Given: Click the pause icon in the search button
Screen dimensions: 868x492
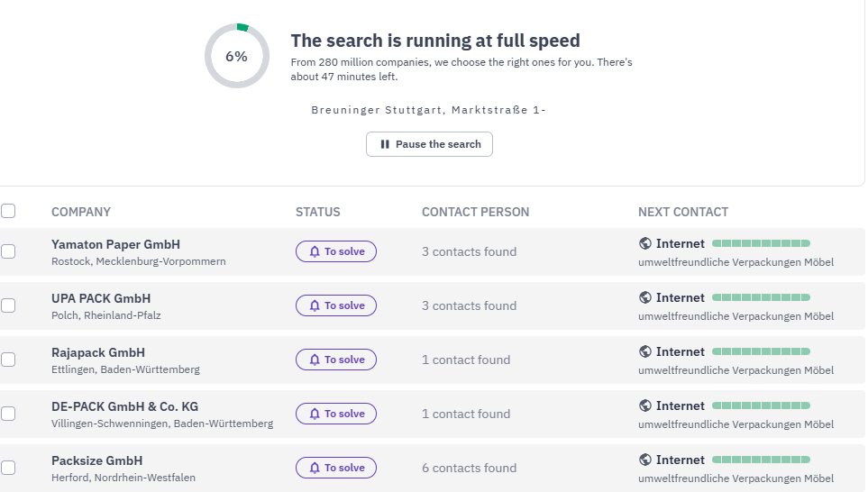Looking at the screenshot, I should [385, 144].
